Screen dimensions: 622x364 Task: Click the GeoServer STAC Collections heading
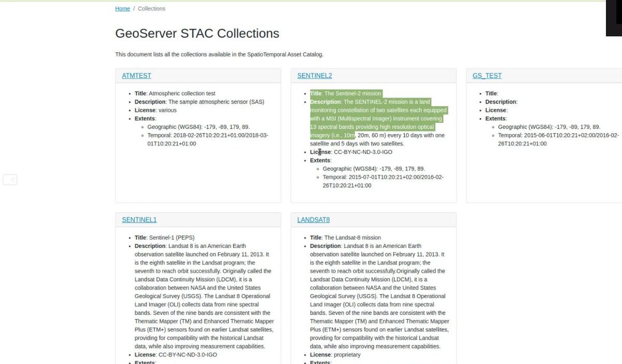(x=197, y=34)
